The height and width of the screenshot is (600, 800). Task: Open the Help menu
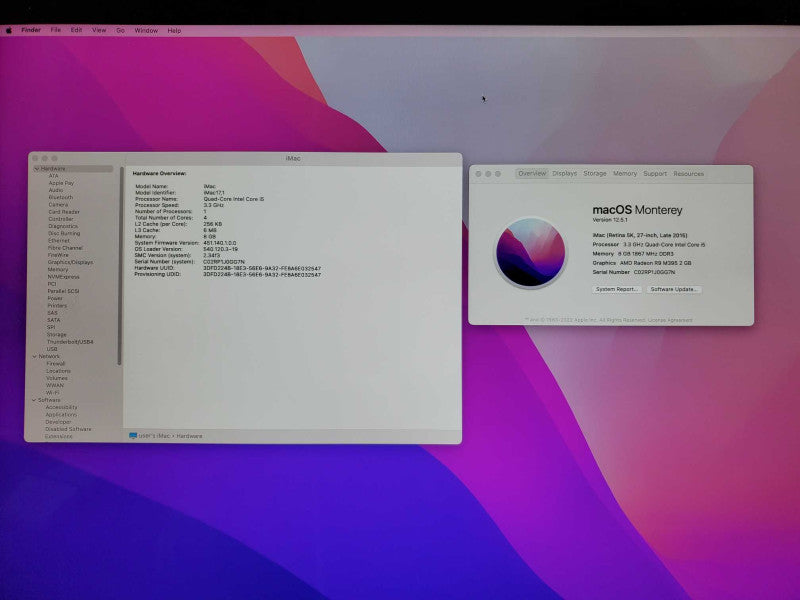174,31
